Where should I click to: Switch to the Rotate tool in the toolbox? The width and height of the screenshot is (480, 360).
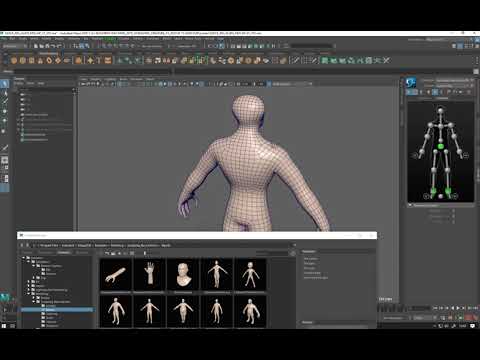5,121
